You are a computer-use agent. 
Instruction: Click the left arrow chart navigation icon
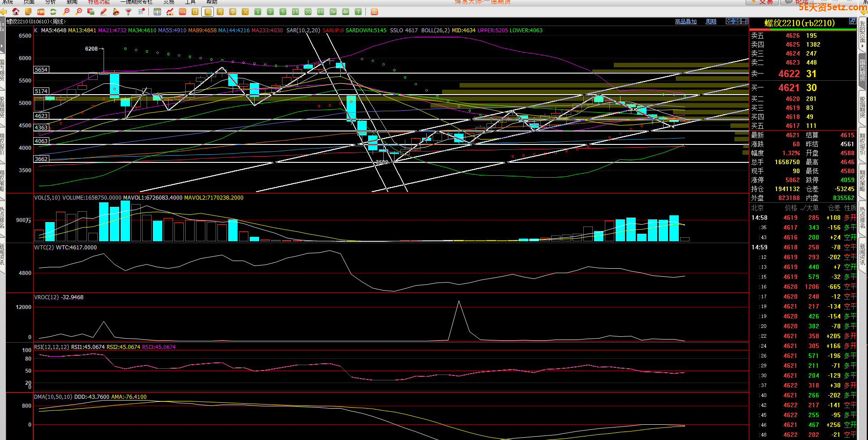coord(729,21)
